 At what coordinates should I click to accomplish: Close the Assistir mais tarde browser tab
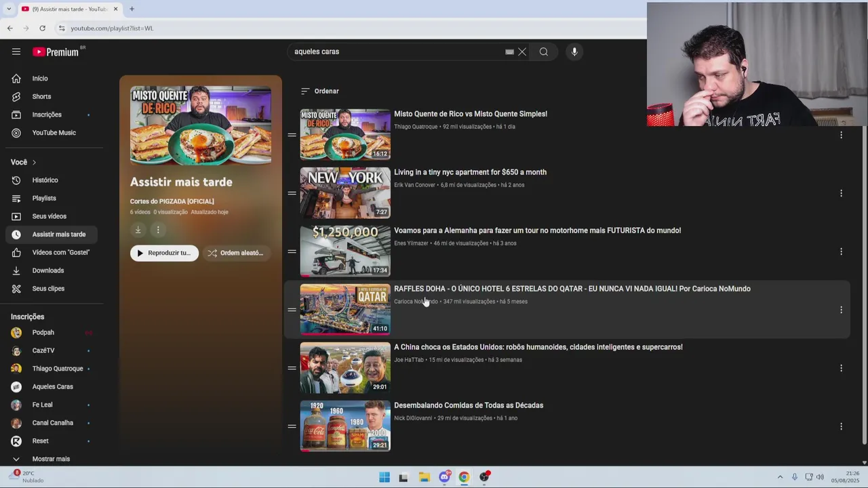coord(115,9)
